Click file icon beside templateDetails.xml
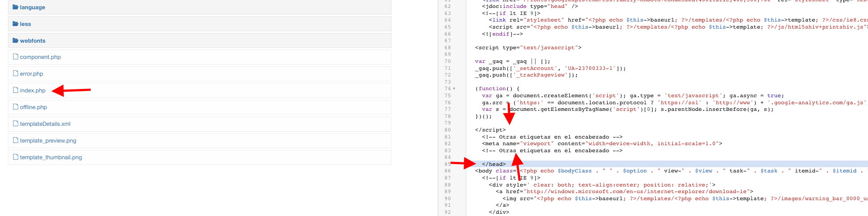This screenshot has width=868, height=216. tap(15, 124)
